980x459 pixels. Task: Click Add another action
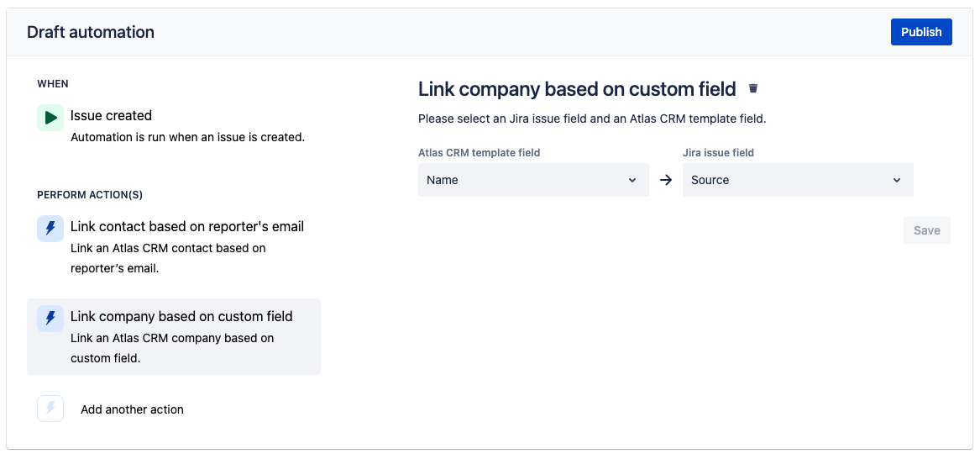(132, 409)
